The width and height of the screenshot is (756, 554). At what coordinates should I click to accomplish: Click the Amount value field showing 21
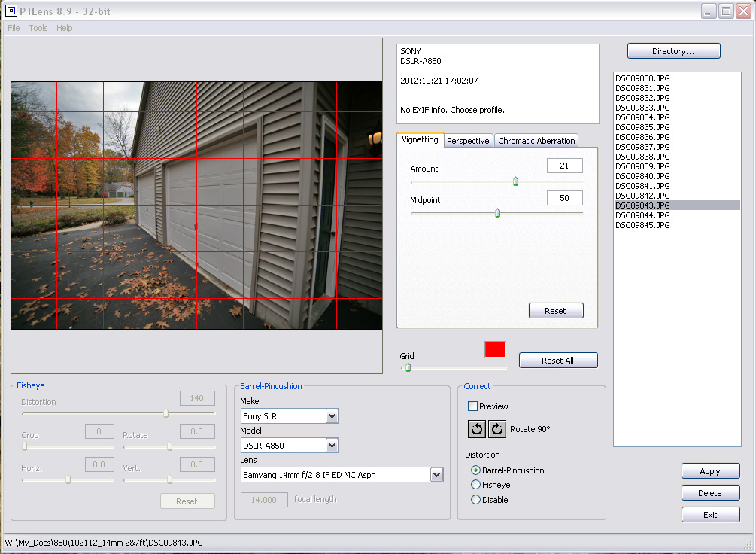(x=565, y=166)
